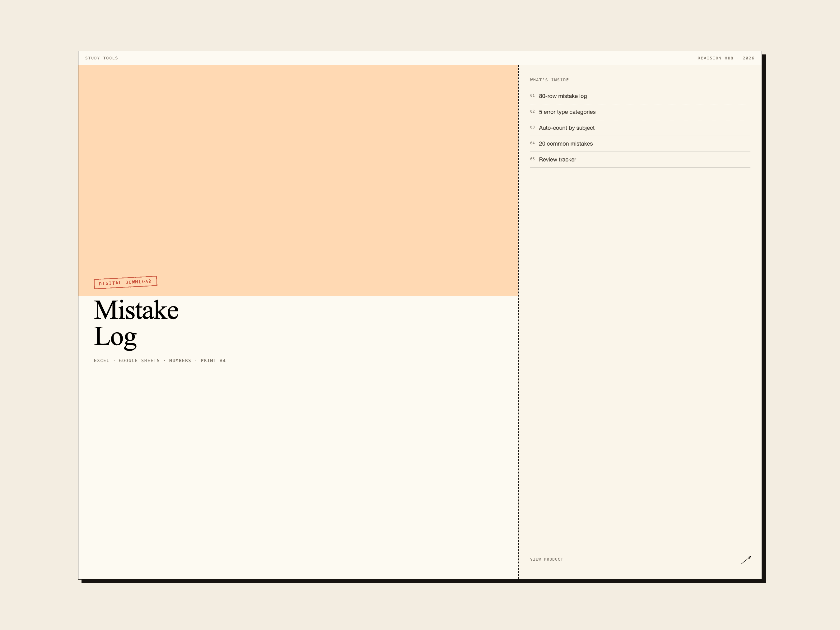Viewport: 840px width, 630px height.
Task: Click the PRINT A4 format label
Action: pyautogui.click(x=213, y=361)
